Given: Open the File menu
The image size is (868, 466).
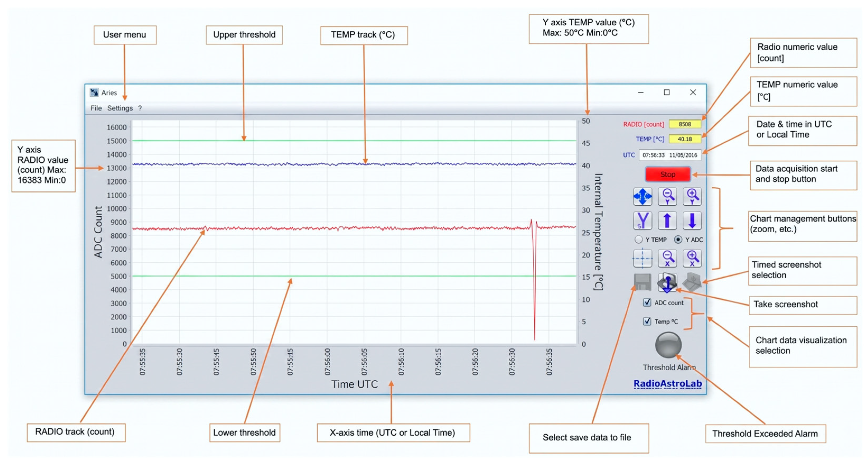Looking at the screenshot, I should coord(96,108).
